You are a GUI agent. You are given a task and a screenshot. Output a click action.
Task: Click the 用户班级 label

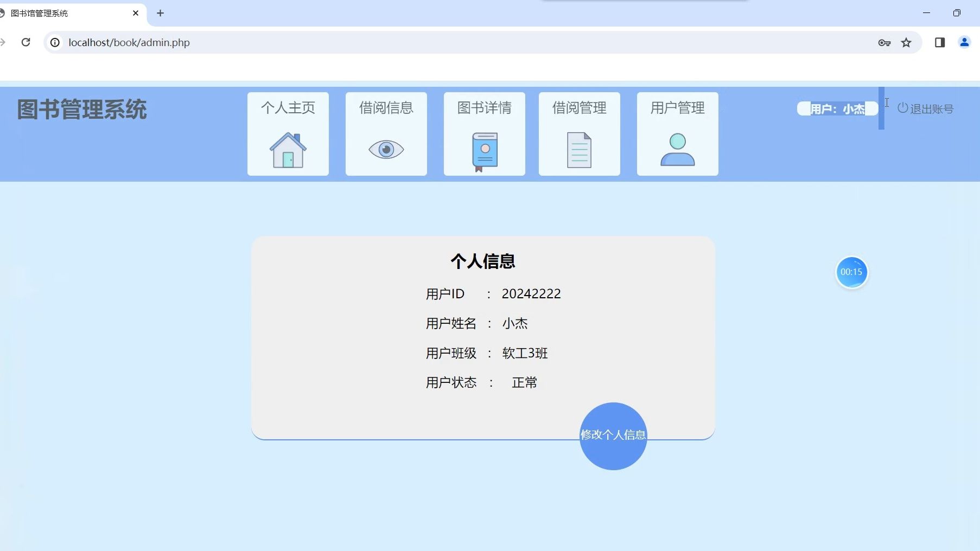[451, 354]
